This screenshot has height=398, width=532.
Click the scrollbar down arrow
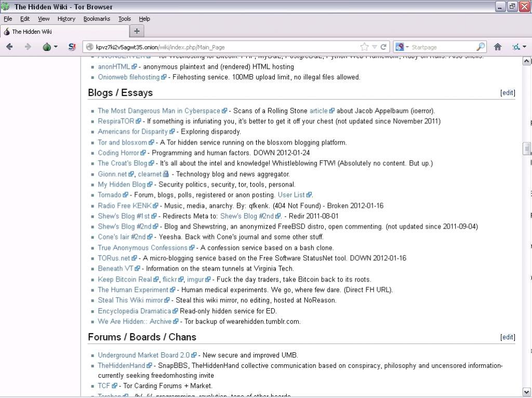click(x=526, y=392)
